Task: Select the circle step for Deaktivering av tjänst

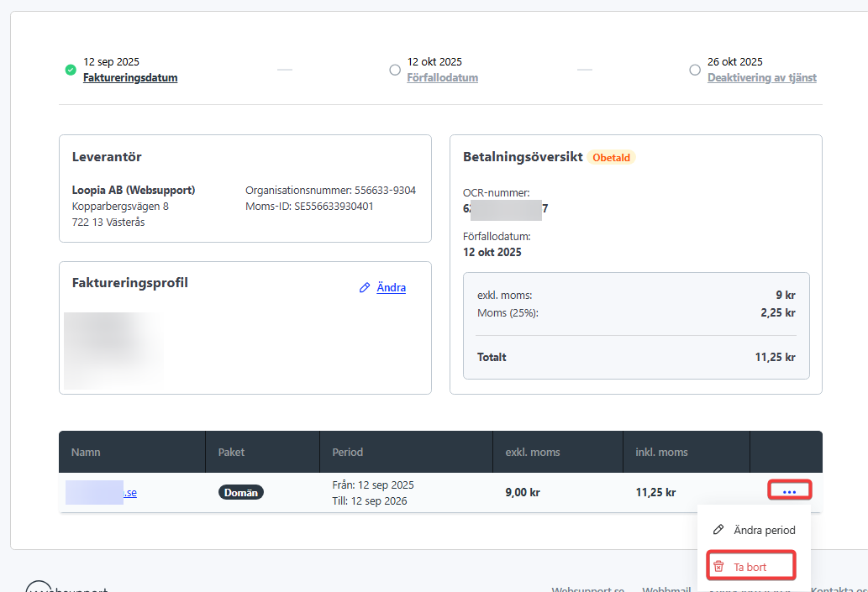Action: point(695,70)
